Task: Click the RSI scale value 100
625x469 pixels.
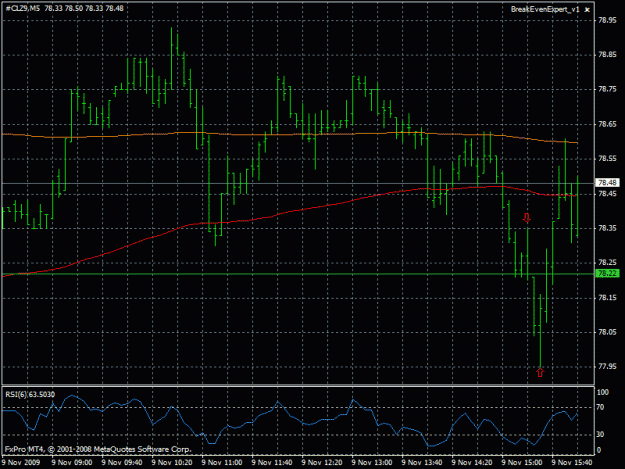Action: tap(603, 392)
